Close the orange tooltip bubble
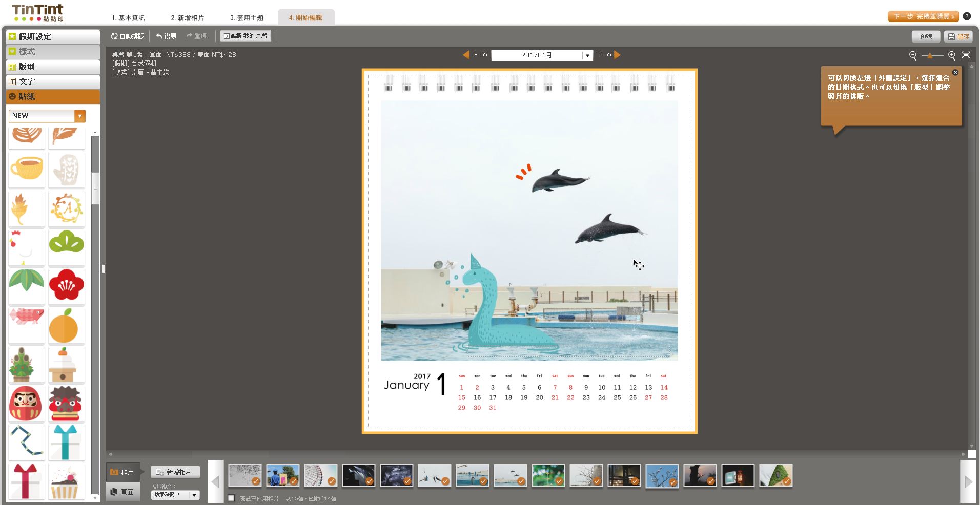980x505 pixels. 955,72
